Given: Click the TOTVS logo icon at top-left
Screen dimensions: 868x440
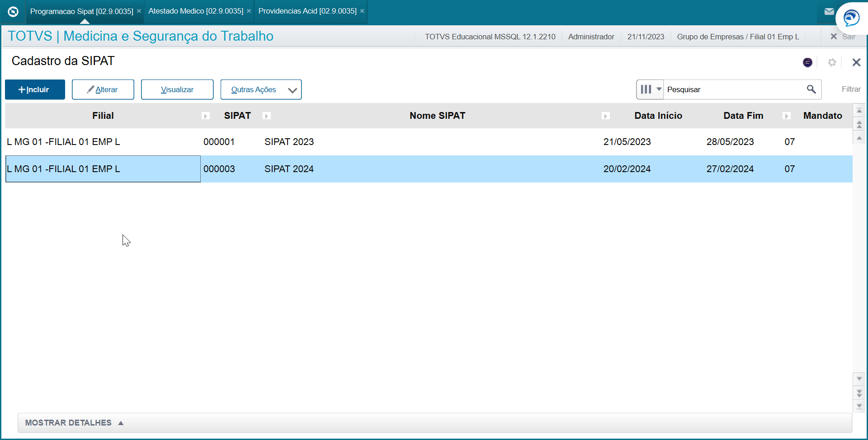Looking at the screenshot, I should pos(13,12).
